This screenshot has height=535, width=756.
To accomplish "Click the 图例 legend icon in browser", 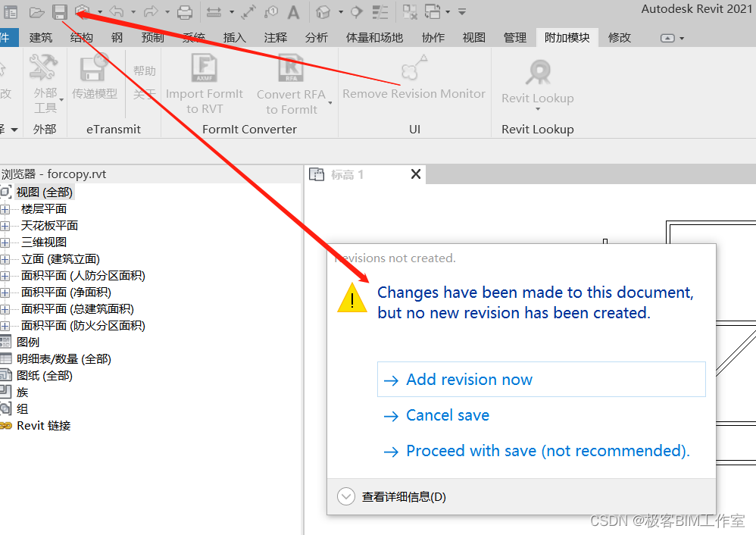I will (5, 342).
